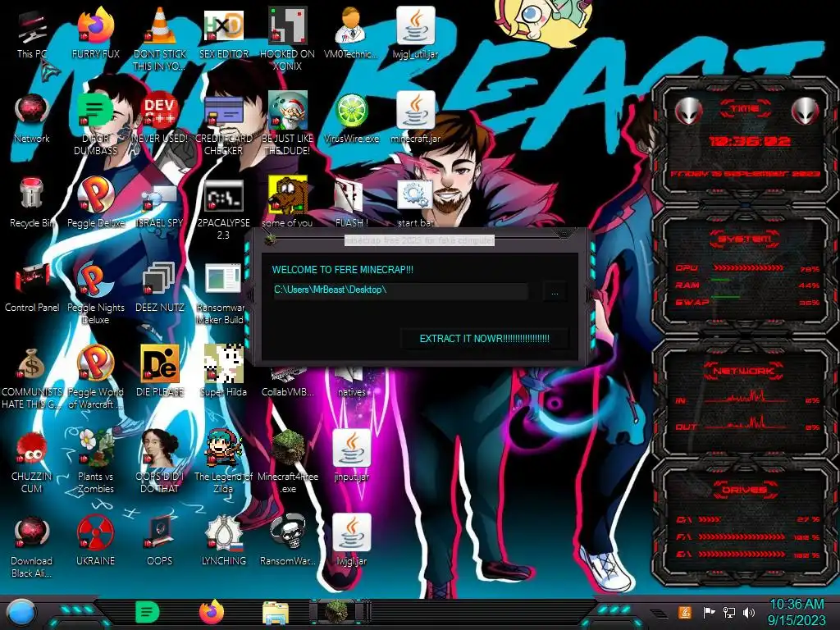This screenshot has width=840, height=630.
Task: Open the volume speaker tray icon
Action: [749, 612]
